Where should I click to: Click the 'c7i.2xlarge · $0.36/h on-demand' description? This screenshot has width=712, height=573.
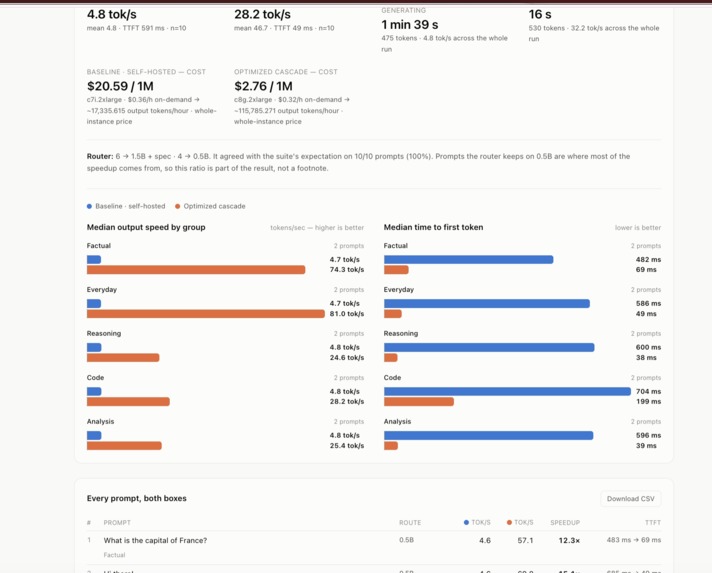pyautogui.click(x=152, y=110)
